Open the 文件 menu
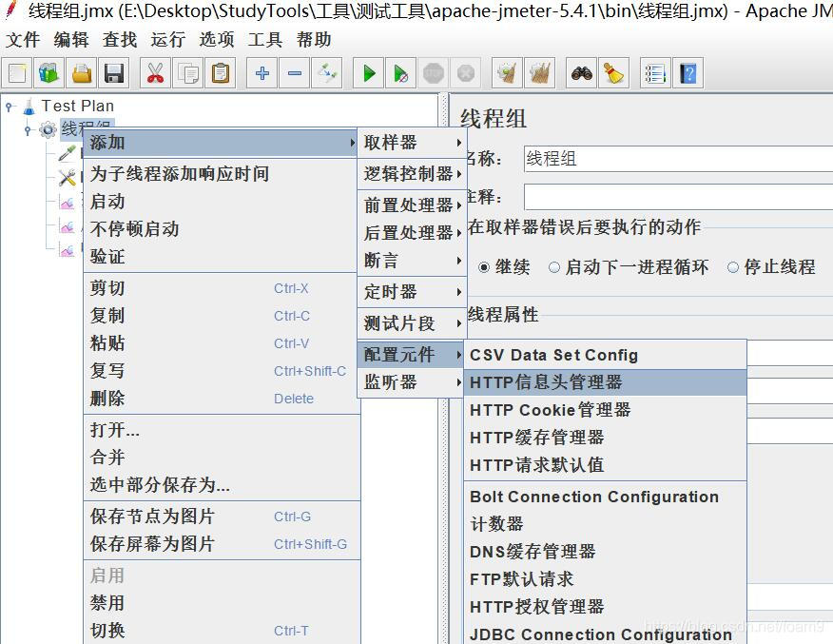833x644 pixels. (23, 39)
